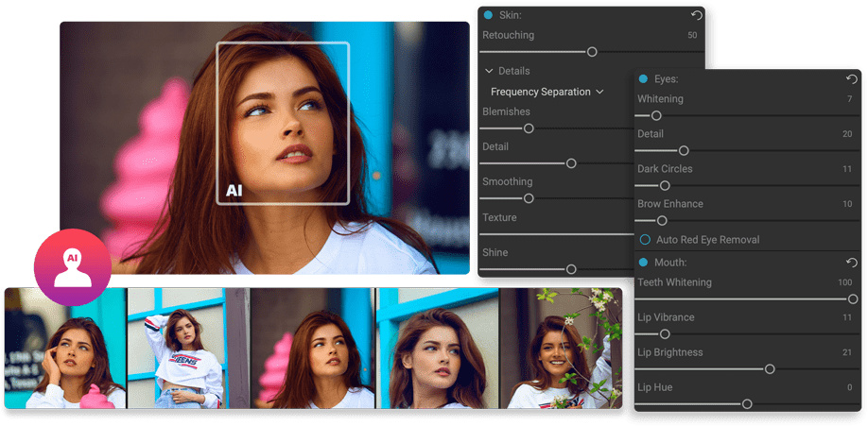Click the Whitening value 7

[850, 99]
